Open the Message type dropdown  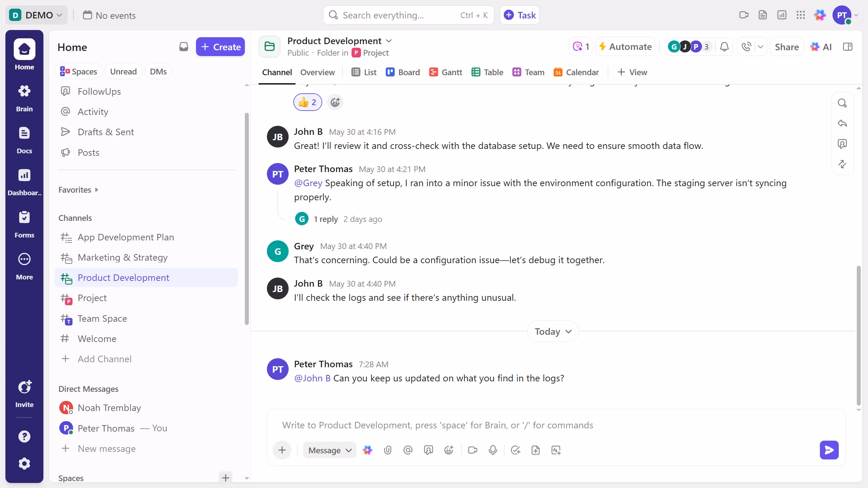click(329, 450)
